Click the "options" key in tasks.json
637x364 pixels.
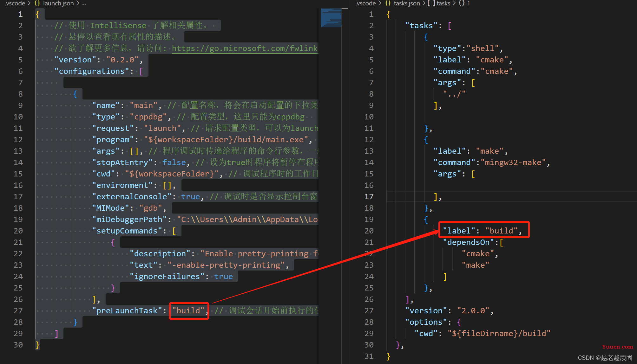tap(426, 322)
